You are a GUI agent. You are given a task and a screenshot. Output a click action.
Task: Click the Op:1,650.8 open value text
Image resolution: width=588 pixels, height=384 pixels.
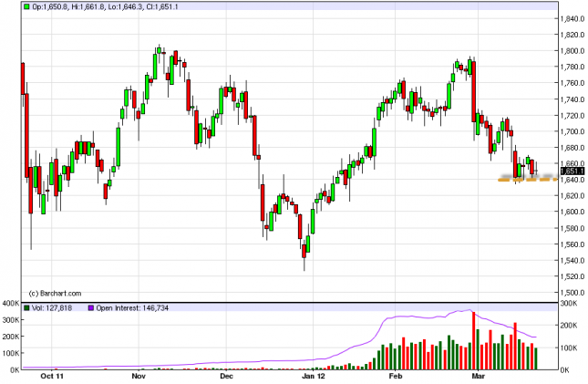(50, 6)
